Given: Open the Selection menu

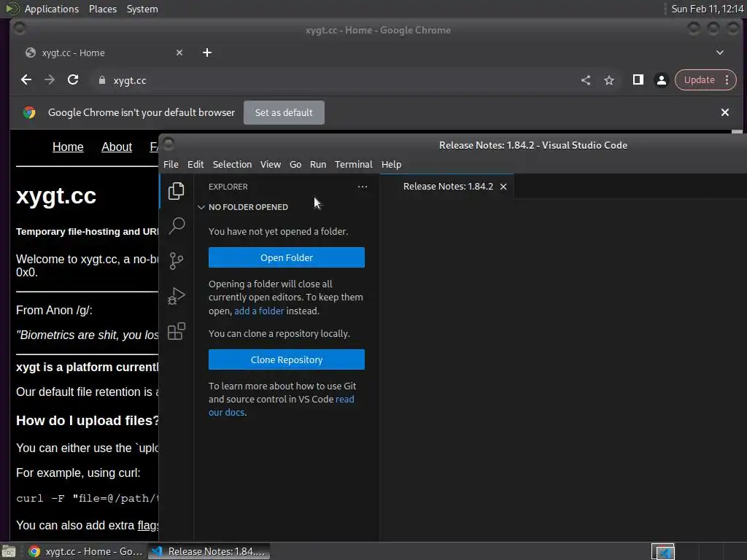Looking at the screenshot, I should [x=232, y=164].
